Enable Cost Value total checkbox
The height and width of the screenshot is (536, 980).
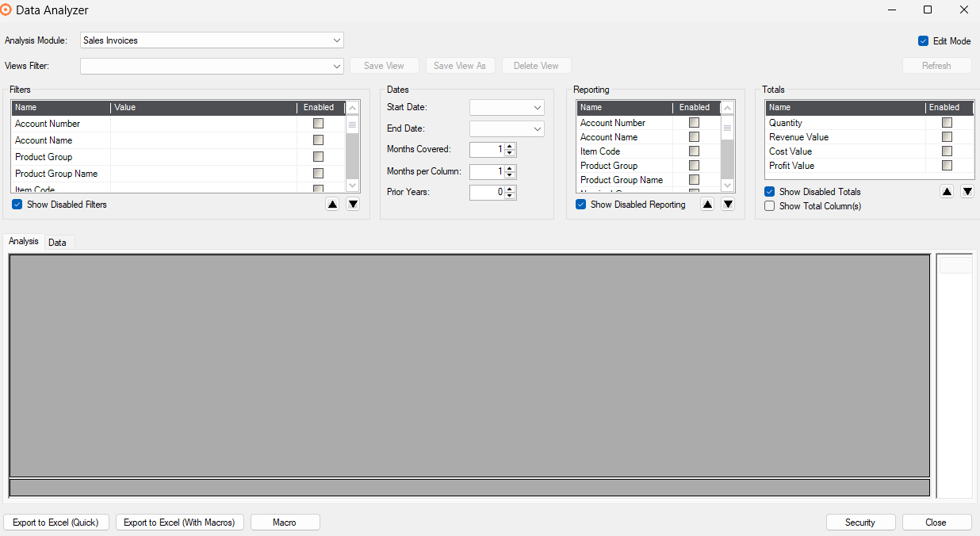[947, 151]
